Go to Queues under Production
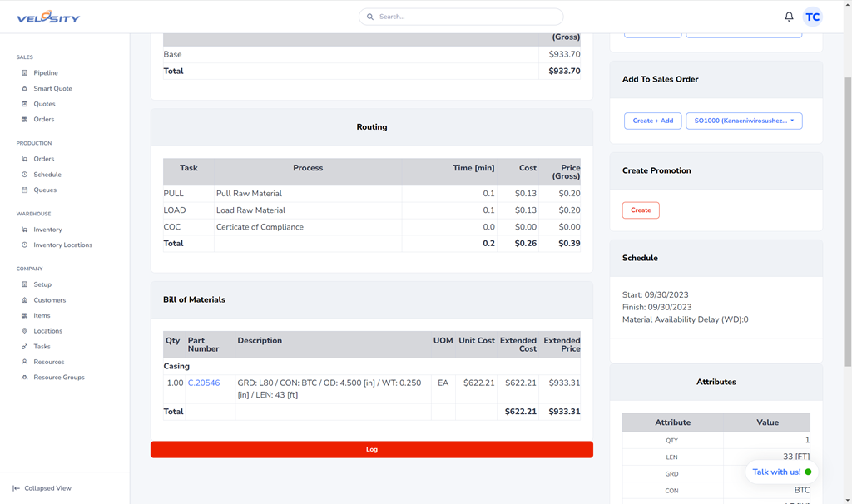 click(45, 190)
